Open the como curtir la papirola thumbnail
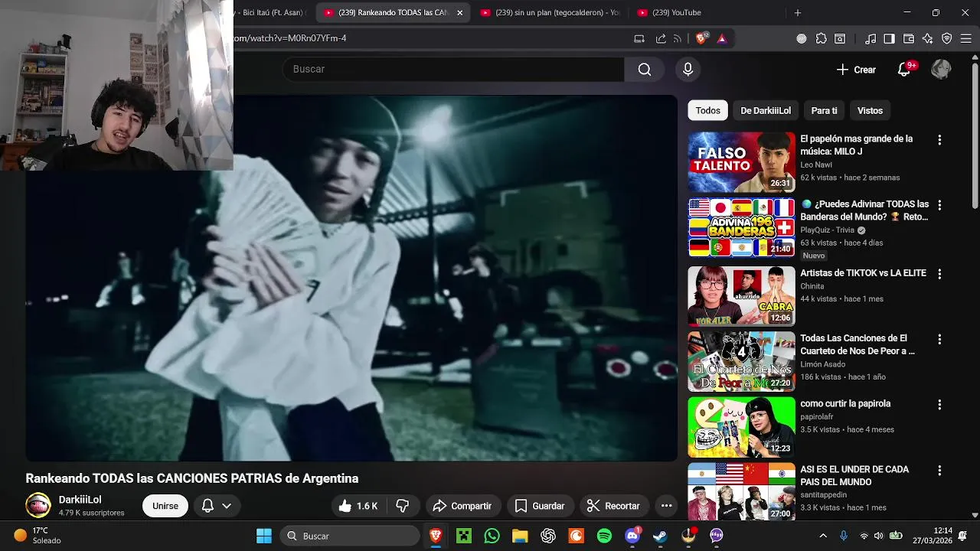 click(741, 426)
